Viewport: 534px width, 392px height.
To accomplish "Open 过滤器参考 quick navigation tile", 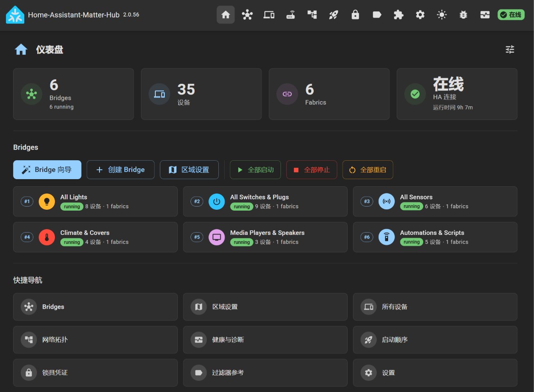I will click(265, 373).
